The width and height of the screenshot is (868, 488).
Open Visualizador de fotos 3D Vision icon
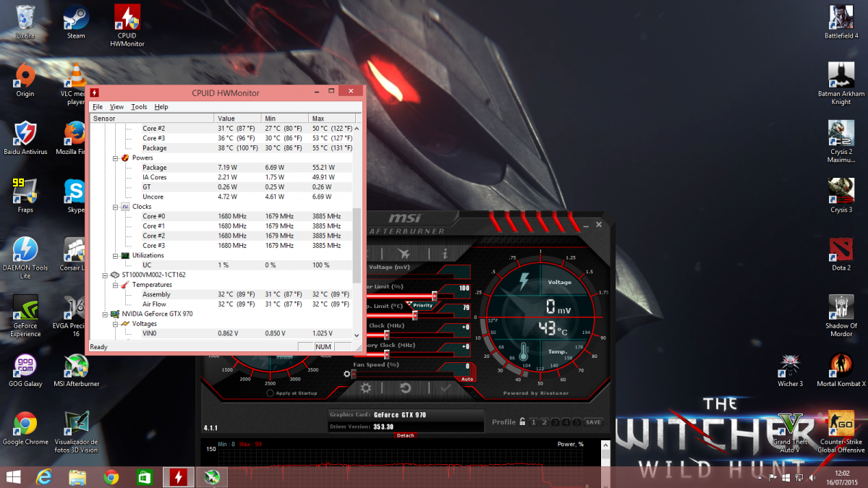(x=76, y=432)
